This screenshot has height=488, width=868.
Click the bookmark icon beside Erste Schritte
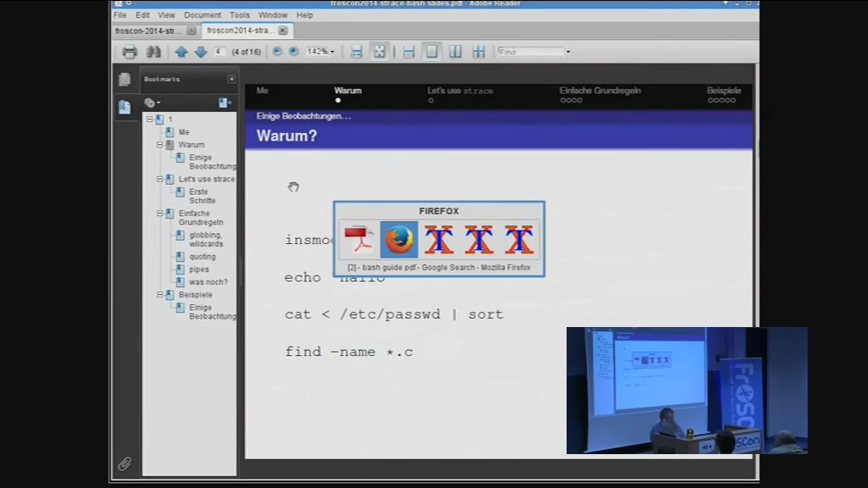[x=181, y=192]
